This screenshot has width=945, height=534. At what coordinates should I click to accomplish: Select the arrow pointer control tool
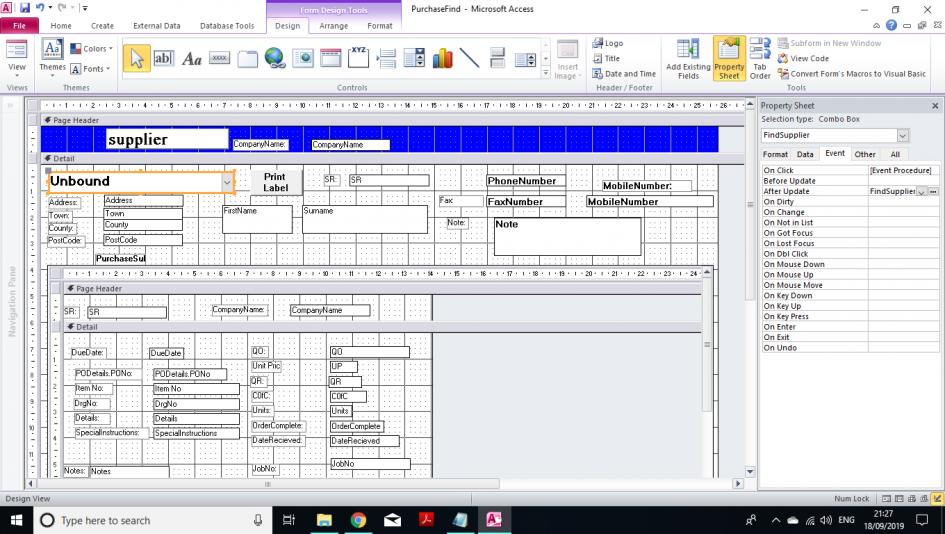click(x=137, y=58)
